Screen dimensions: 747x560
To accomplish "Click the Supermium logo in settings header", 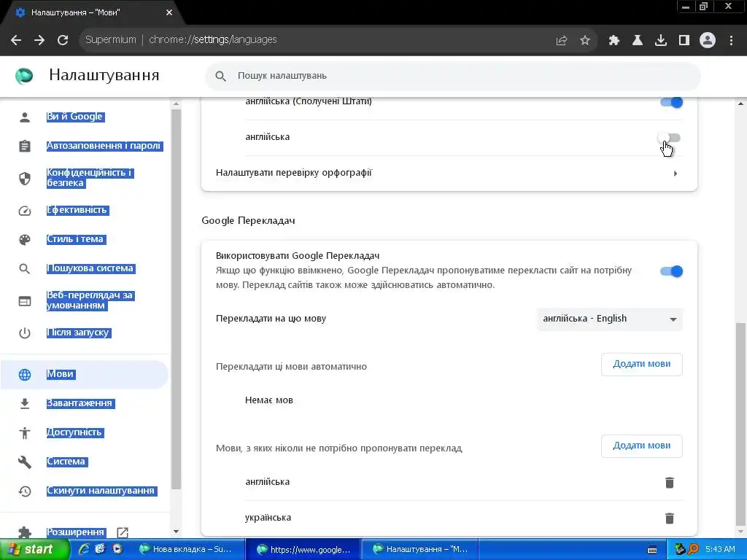I will pos(24,75).
